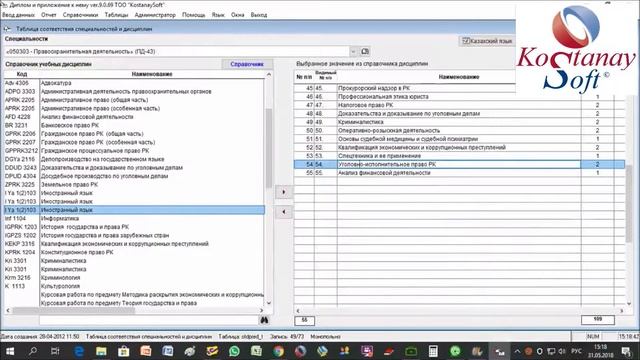Open the Помощь menu
The width and height of the screenshot is (640, 360).
193,15
